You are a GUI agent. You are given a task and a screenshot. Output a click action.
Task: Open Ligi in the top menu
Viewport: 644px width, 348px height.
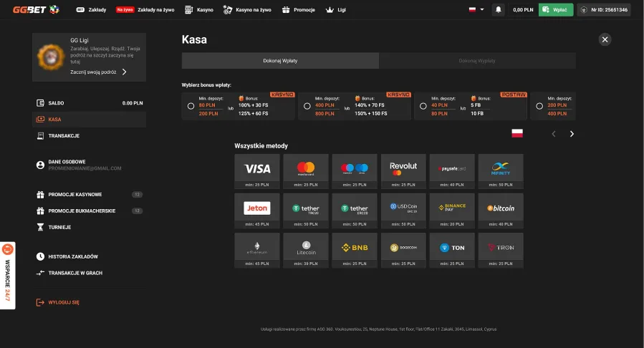point(336,10)
